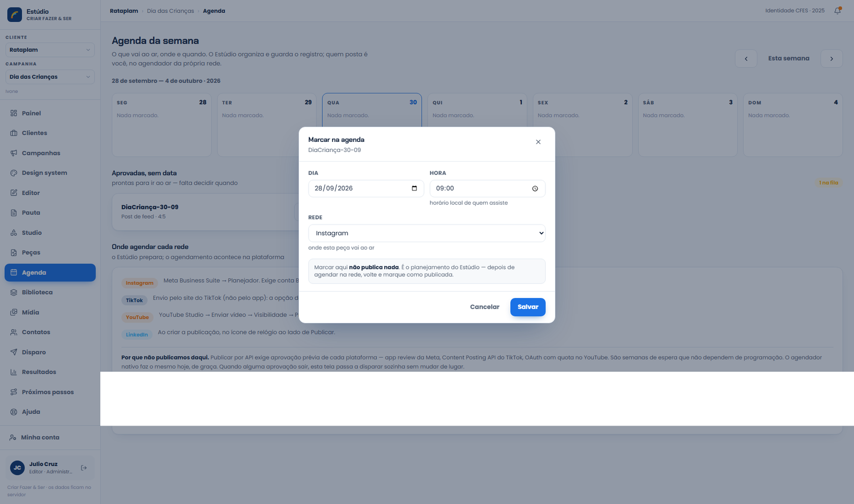Screen dimensions: 854x504
Task: Expand the Cliente Rataplam dropdown
Action: pyautogui.click(x=50, y=50)
